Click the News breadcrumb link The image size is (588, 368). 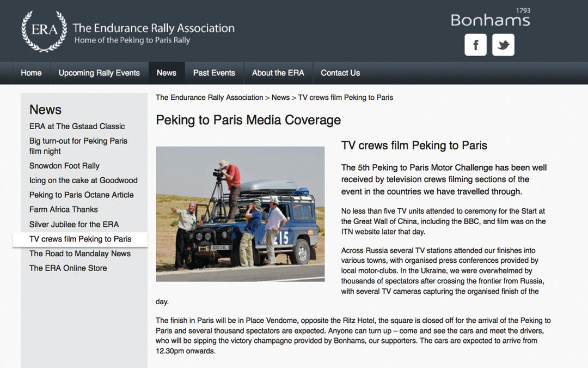click(280, 98)
